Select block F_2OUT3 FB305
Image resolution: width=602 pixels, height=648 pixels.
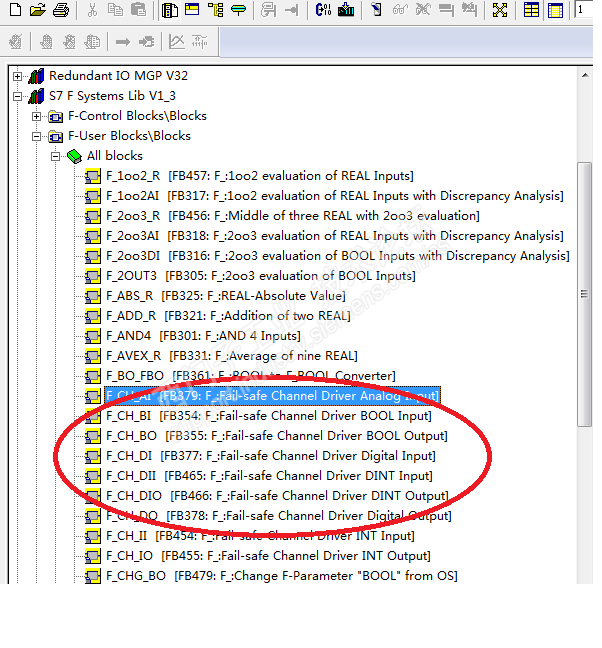pos(261,276)
